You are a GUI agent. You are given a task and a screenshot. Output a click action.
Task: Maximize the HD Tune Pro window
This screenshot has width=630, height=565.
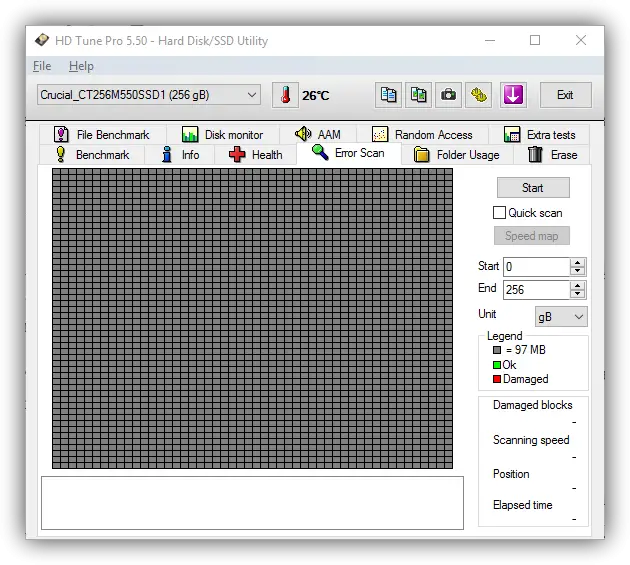tap(535, 40)
